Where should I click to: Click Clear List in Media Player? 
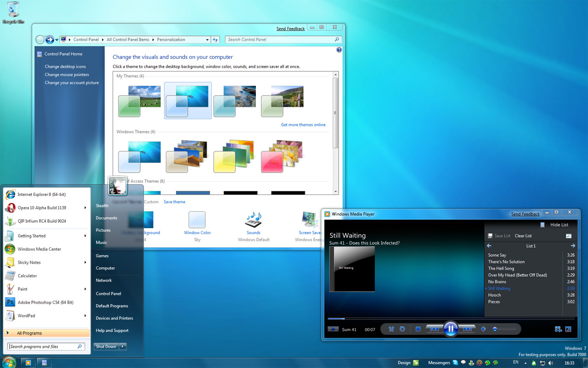(523, 236)
